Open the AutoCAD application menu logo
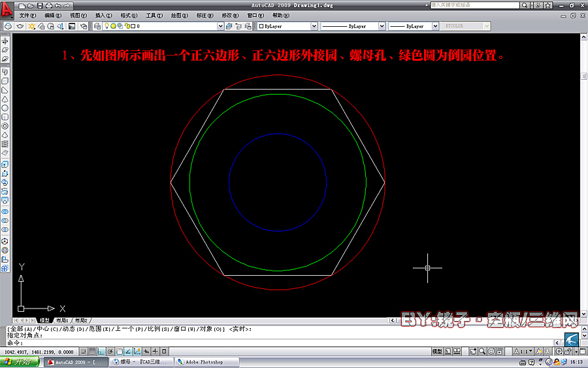Image resolution: width=588 pixels, height=368 pixels. click(7, 9)
